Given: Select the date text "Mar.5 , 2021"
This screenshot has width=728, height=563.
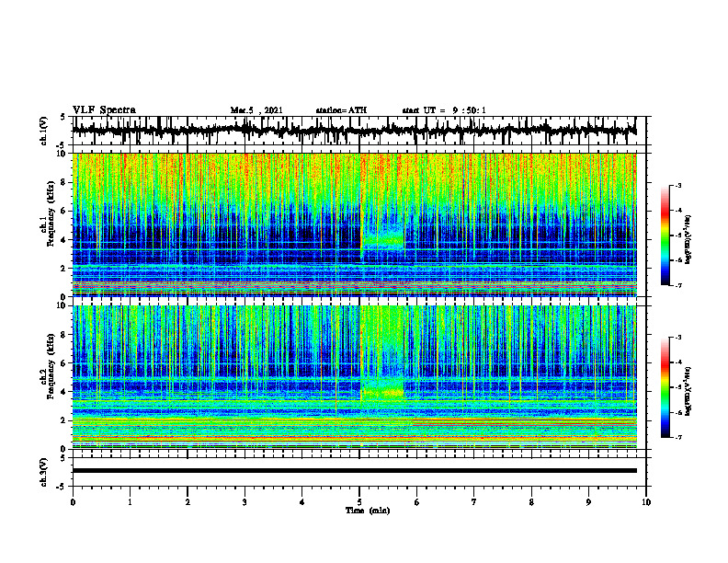Looking at the screenshot, I should [256, 110].
